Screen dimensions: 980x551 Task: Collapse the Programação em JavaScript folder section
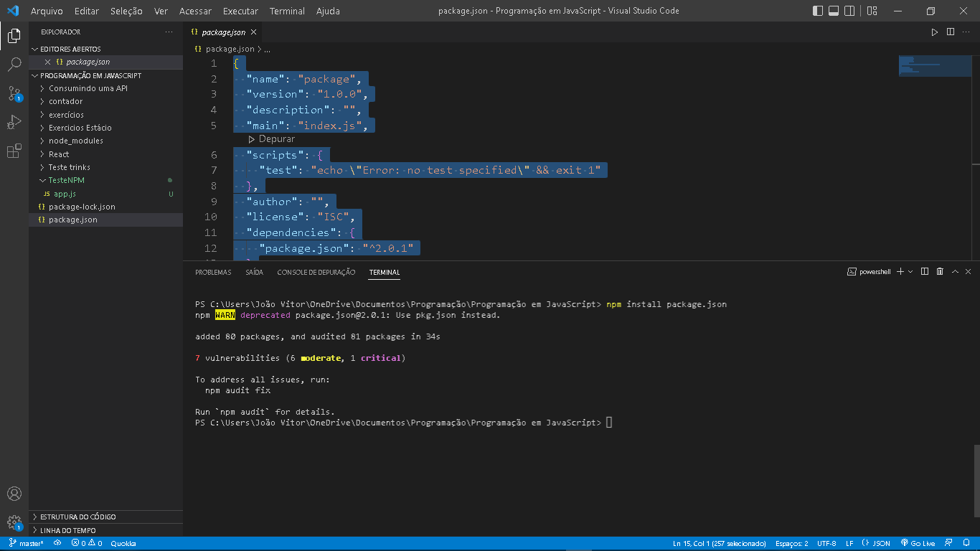coord(105,75)
